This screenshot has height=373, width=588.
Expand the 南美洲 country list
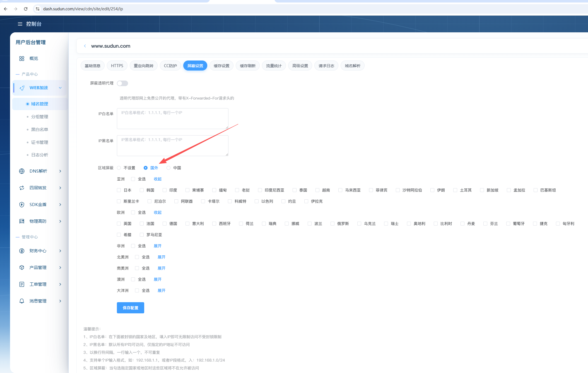pos(162,268)
